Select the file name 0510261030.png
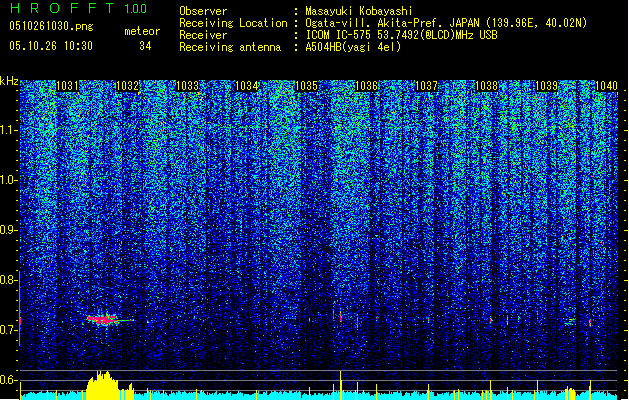Image resolution: width=629 pixels, height=400 pixels. coord(51,26)
